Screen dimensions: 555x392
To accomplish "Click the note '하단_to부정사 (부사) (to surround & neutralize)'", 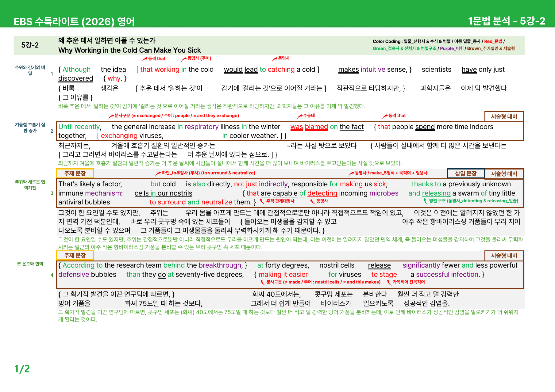I will pyautogui.click(x=208, y=173).
